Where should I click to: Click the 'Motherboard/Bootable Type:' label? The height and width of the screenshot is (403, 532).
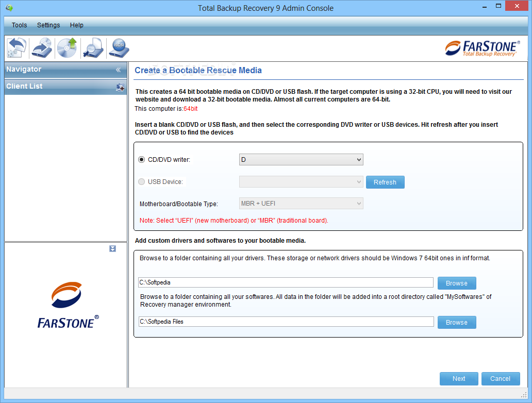click(179, 204)
